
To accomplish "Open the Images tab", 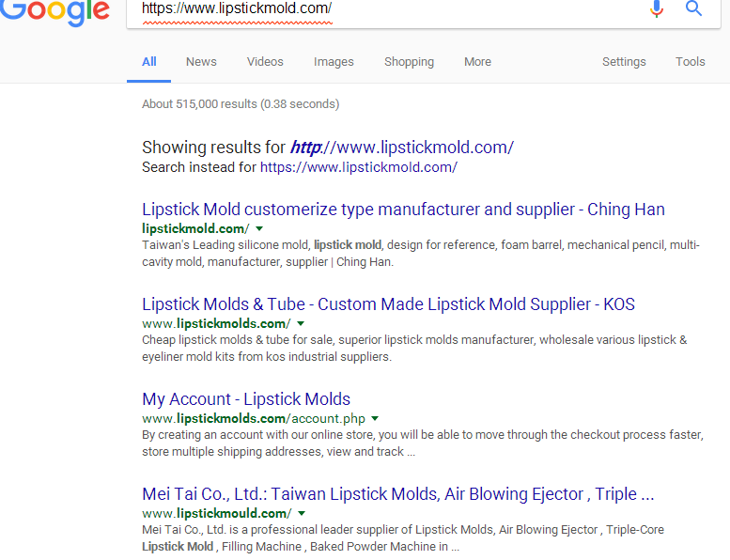I will [334, 62].
